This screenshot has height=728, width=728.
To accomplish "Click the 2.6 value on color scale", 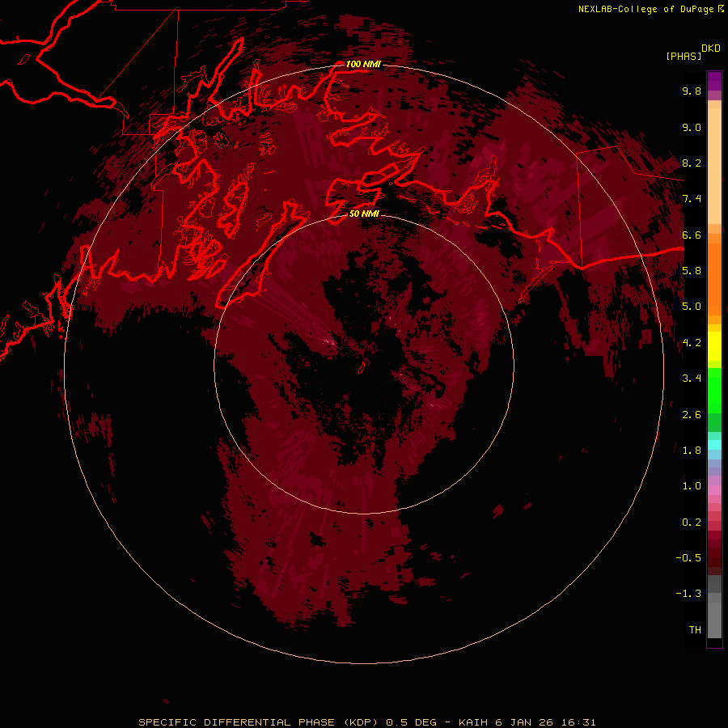I will (692, 415).
